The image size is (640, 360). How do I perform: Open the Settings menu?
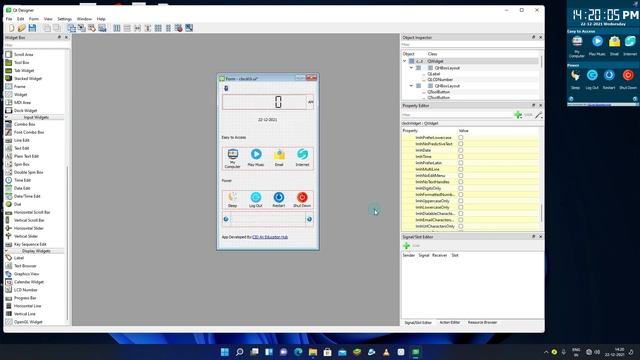64,19
